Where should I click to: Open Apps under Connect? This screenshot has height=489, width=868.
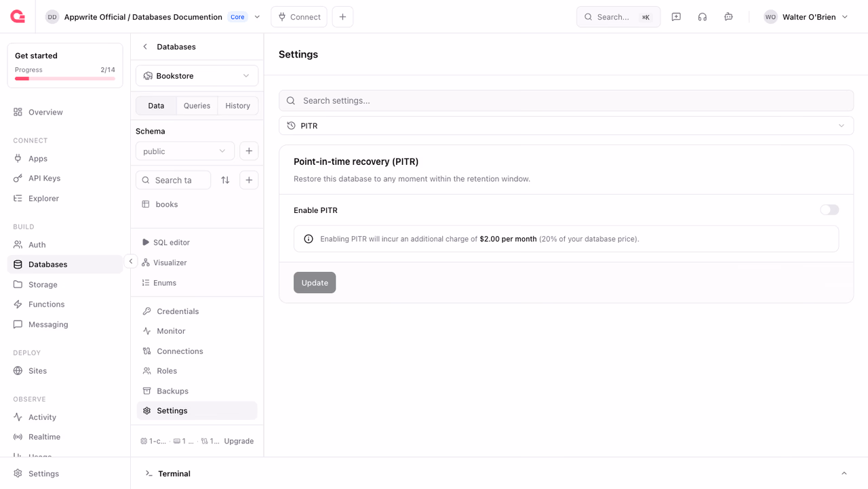[x=65, y=159]
